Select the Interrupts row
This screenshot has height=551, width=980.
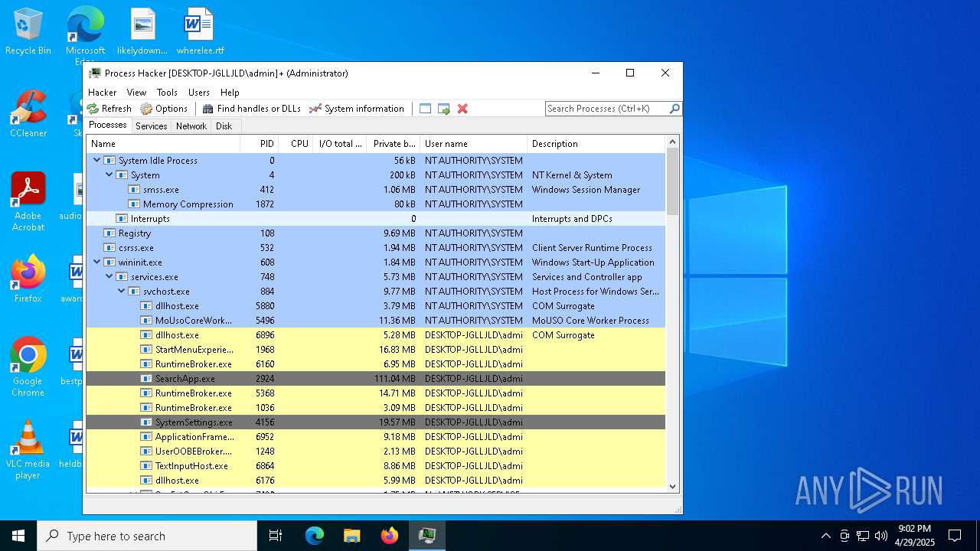[x=376, y=219]
